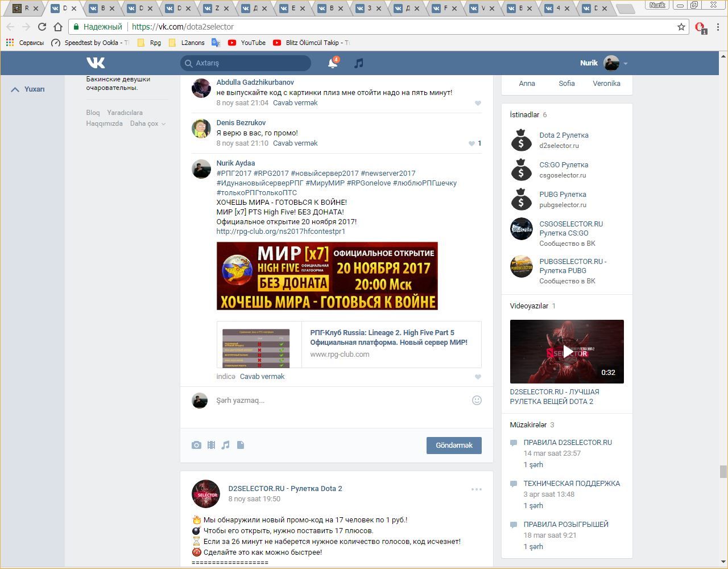
Task: Open Abdulla Gadzhikurbanov's profile
Action: (255, 83)
